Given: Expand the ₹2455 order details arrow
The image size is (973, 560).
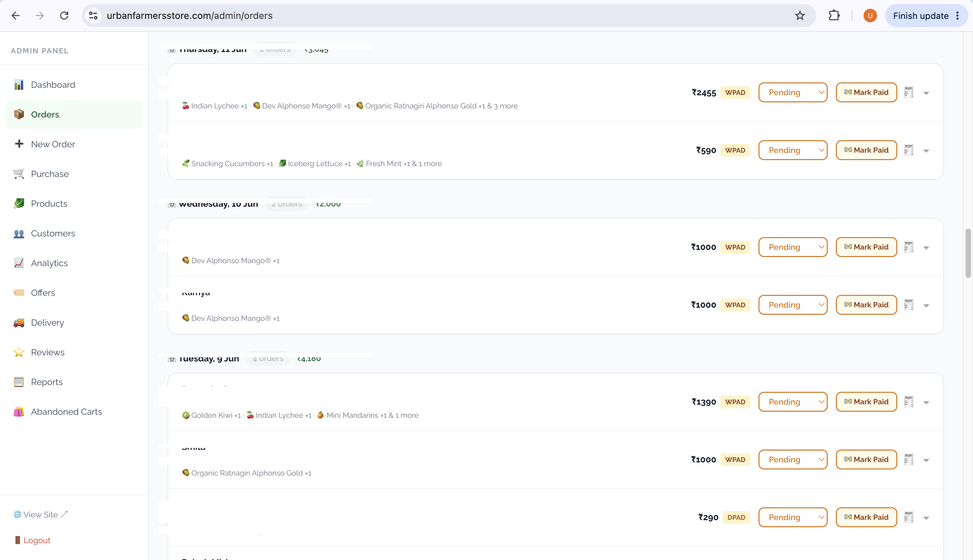Looking at the screenshot, I should coord(926,93).
